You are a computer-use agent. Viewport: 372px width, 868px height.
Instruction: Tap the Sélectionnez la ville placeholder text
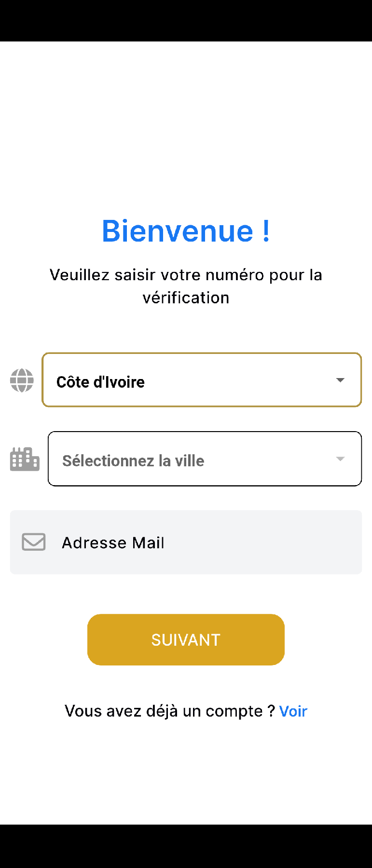(133, 461)
